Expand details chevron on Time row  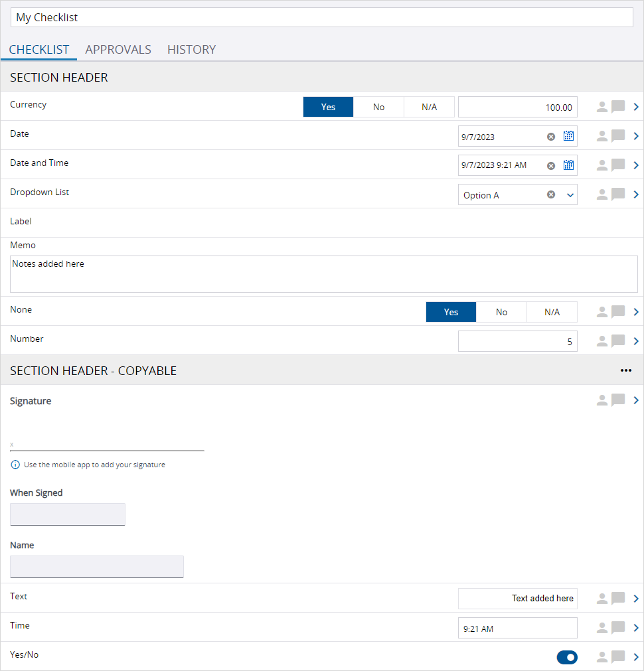[636, 628]
